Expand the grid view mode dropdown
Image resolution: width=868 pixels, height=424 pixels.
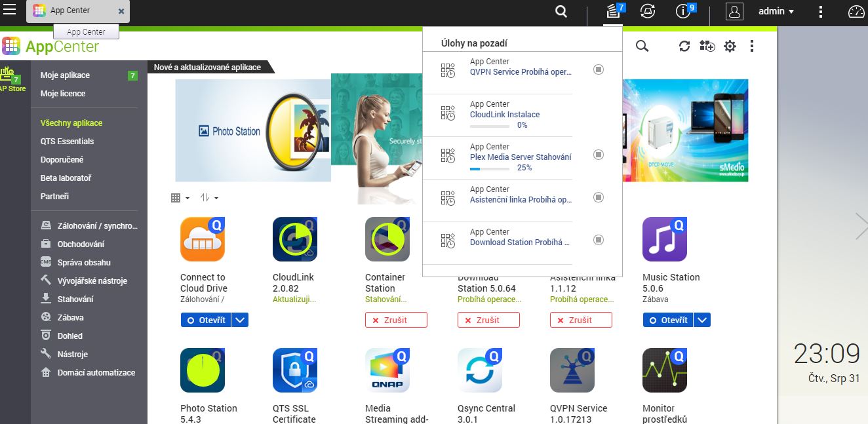[180, 198]
